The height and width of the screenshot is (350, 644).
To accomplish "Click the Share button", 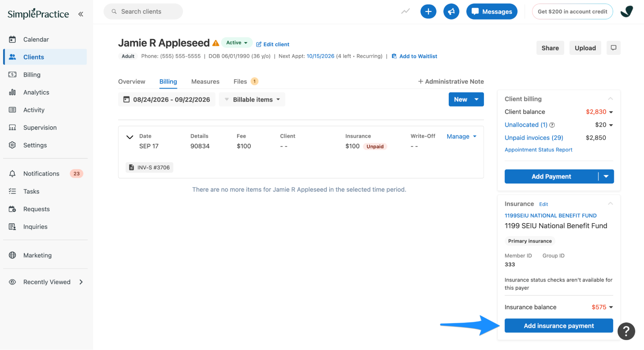I will point(550,48).
